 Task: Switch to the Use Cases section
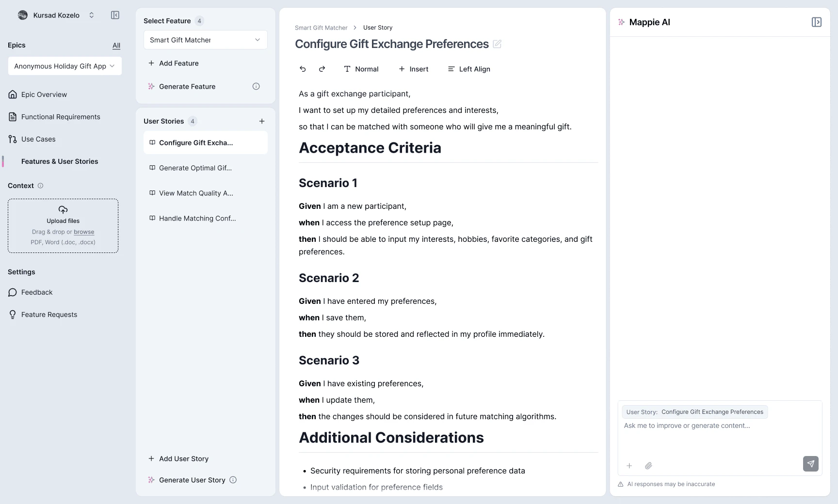(38, 139)
